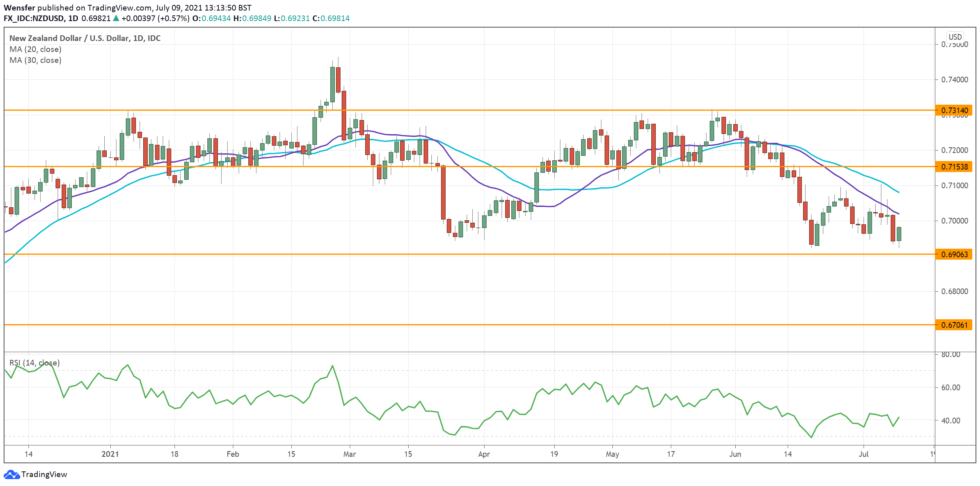This screenshot has width=980, height=486.
Task: Click the 0.71538 orange price label
Action: point(954,167)
